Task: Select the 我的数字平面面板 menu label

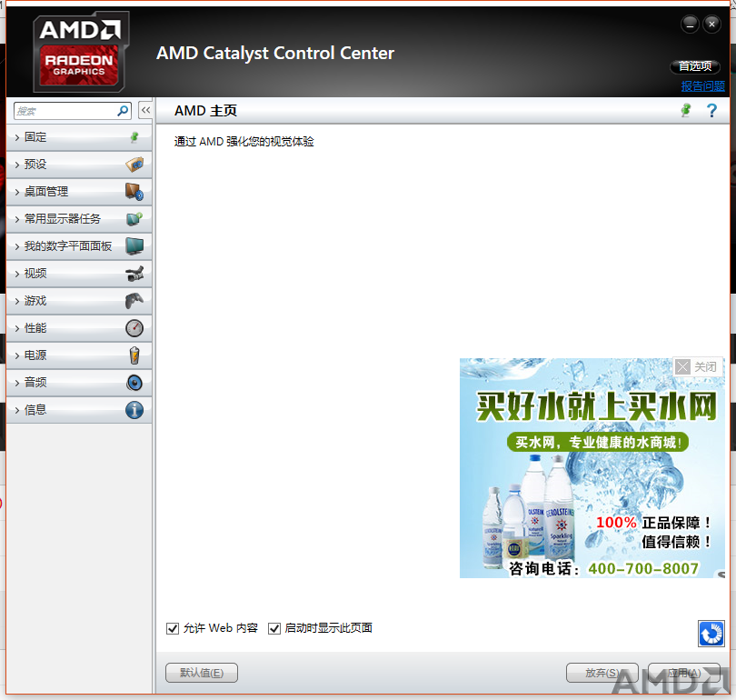Action: 68,246
